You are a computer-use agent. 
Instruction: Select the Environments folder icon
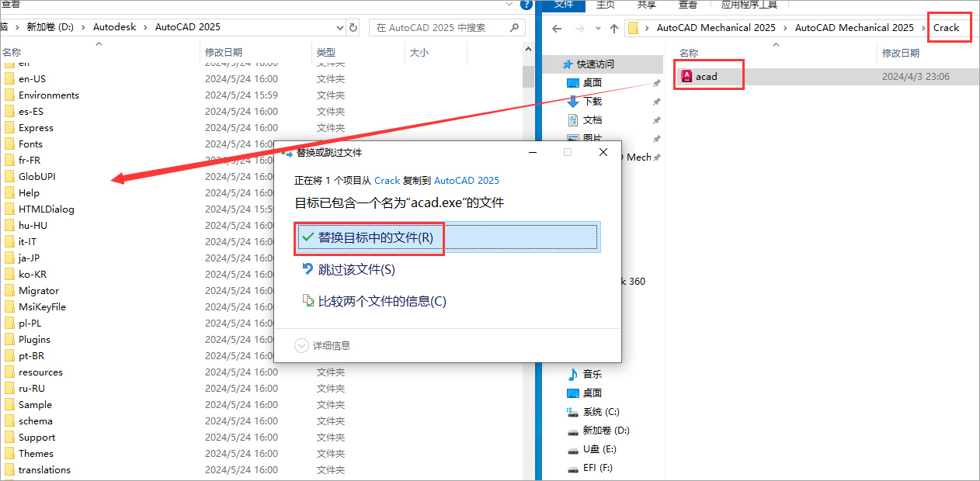[9, 95]
